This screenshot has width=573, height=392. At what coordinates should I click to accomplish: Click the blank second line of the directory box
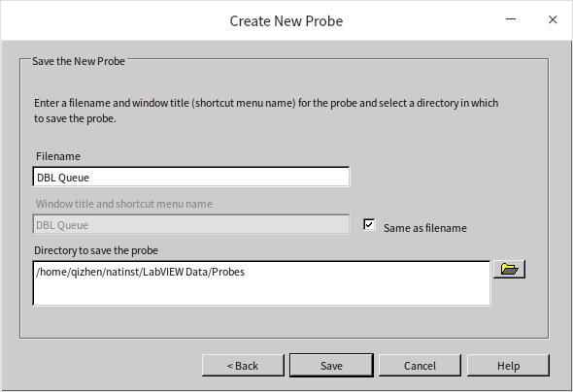261,293
